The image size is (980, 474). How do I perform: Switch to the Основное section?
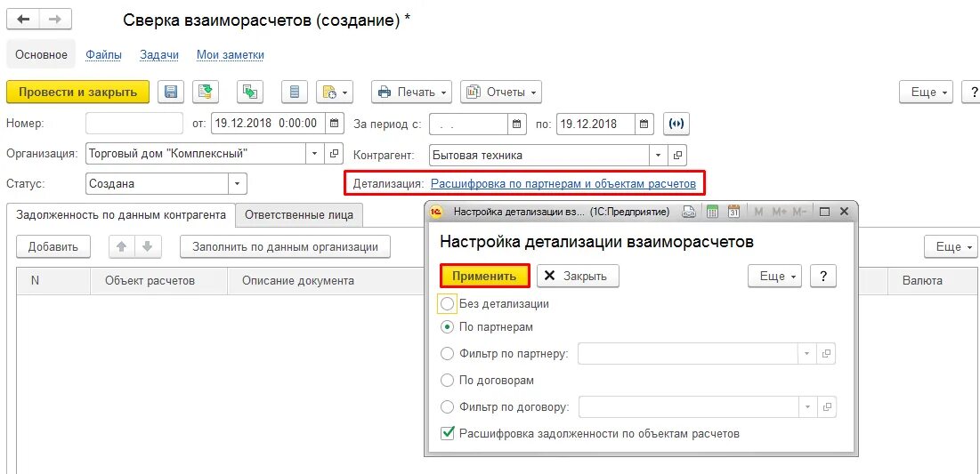(41, 55)
